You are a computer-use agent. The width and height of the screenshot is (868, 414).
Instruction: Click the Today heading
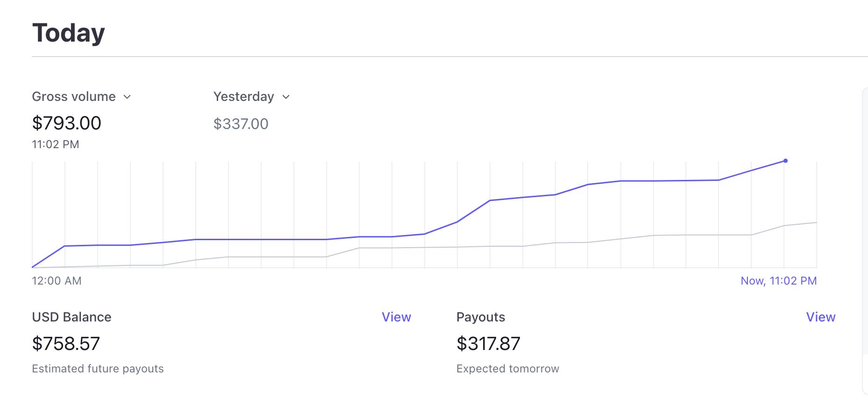(x=69, y=33)
